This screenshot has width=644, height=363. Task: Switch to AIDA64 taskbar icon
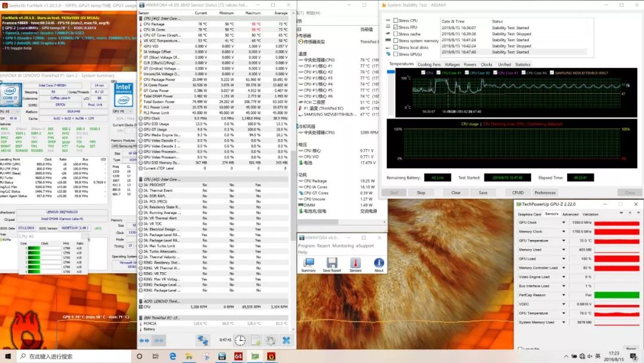click(238, 356)
